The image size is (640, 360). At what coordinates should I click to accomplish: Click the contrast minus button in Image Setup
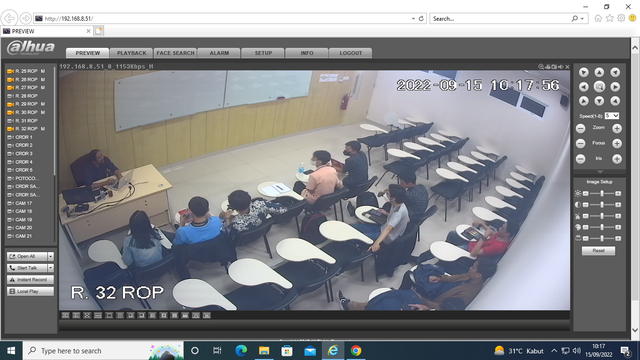point(586,204)
